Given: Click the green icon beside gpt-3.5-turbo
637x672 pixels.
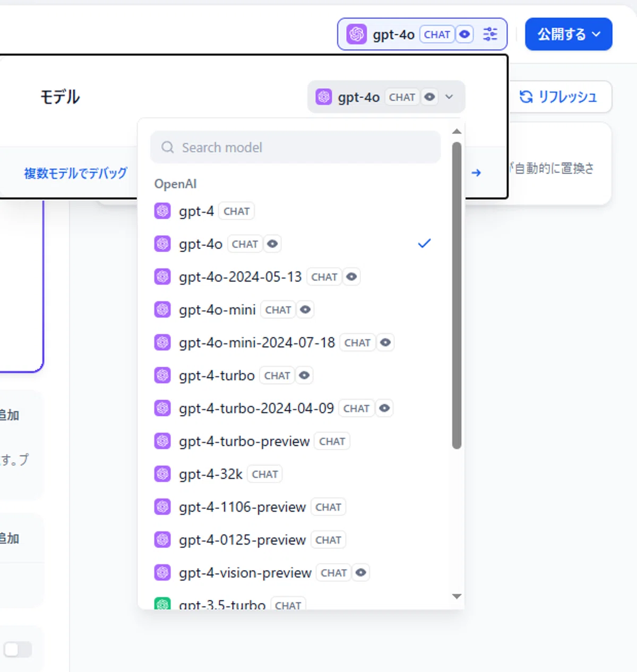Looking at the screenshot, I should click(162, 604).
